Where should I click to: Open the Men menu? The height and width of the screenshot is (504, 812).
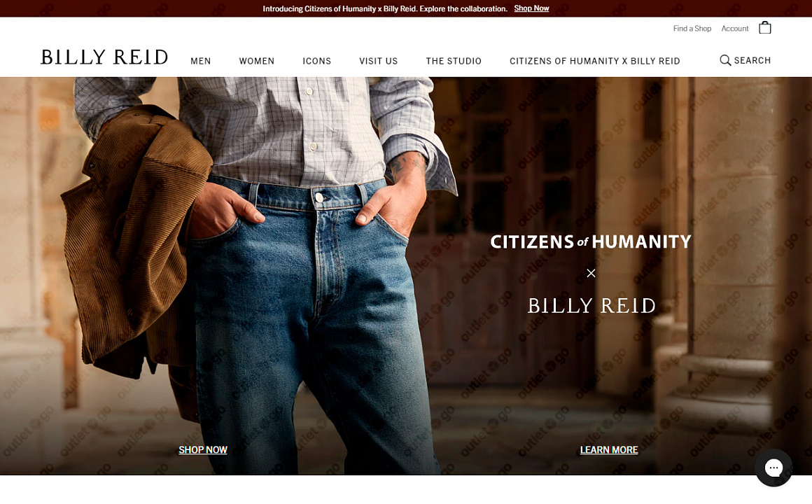click(200, 61)
